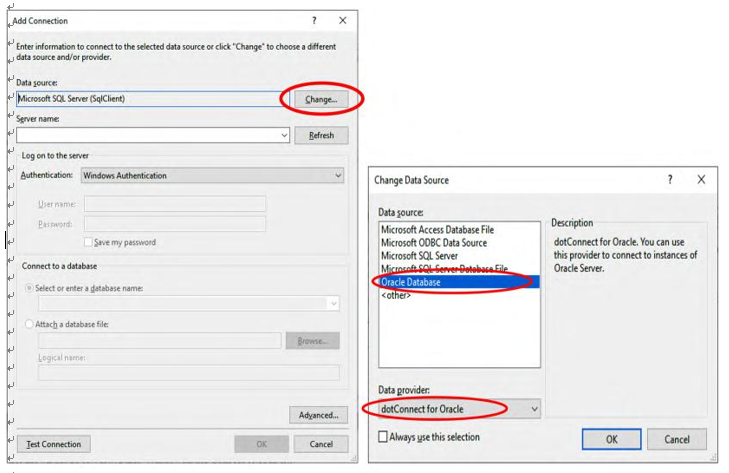Open the Server name dropdown
The image size is (729, 473).
click(x=284, y=135)
